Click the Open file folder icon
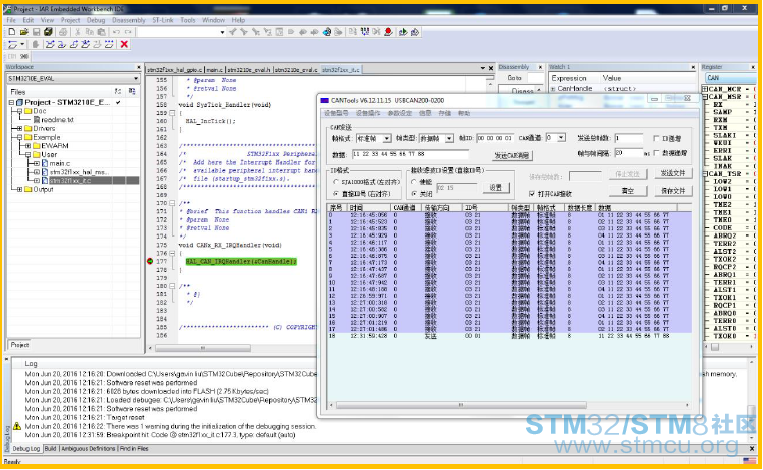763x470 pixels. tap(24, 32)
